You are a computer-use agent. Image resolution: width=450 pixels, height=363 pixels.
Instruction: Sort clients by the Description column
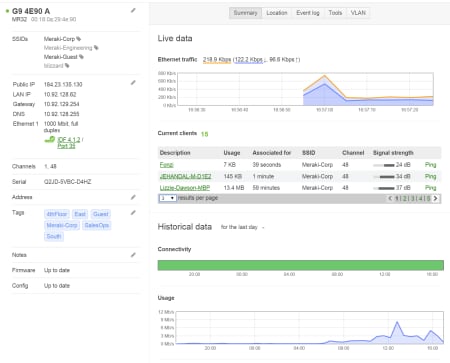[x=175, y=153]
